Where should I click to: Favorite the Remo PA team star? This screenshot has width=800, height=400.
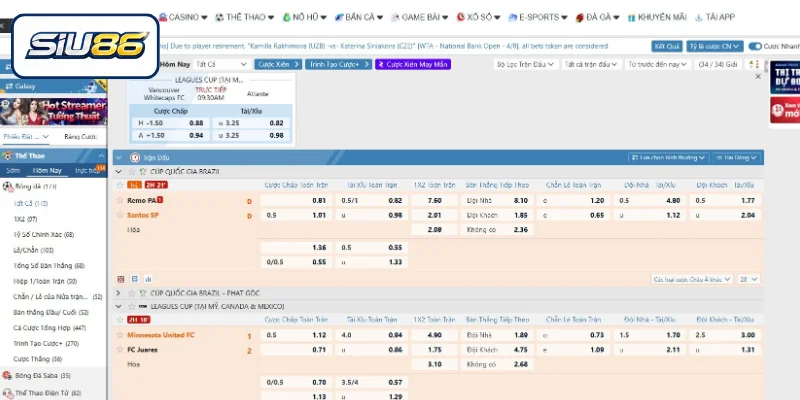[x=120, y=201]
